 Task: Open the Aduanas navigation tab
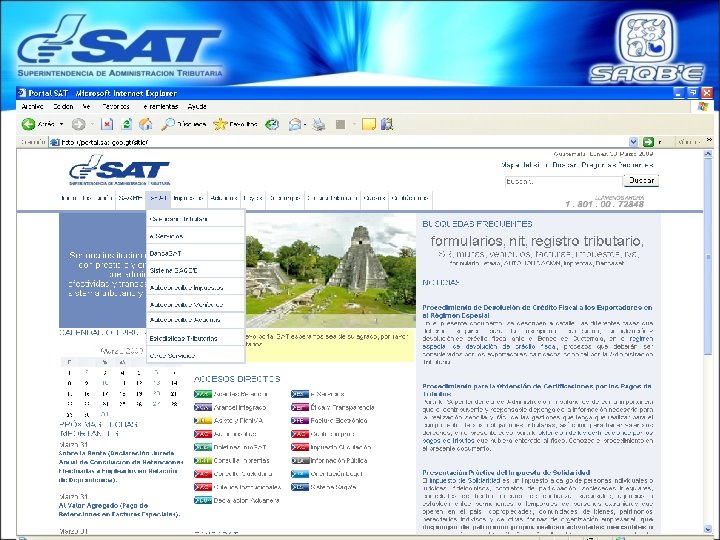click(x=224, y=198)
